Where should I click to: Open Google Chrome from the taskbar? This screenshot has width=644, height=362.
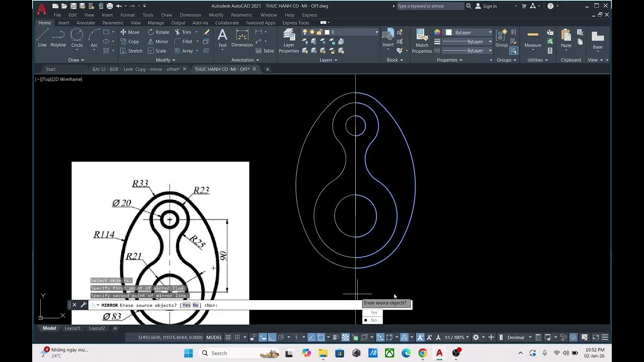pyautogui.click(x=423, y=353)
